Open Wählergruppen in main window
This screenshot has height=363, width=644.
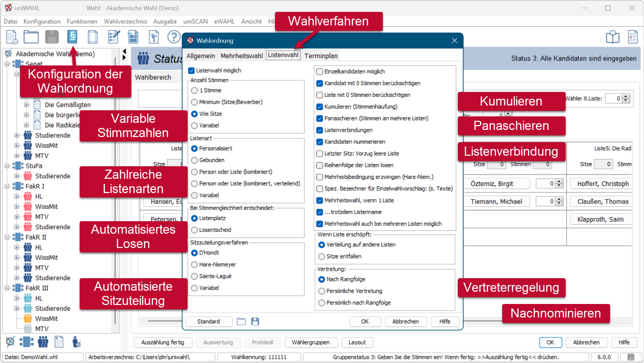pyautogui.click(x=311, y=343)
